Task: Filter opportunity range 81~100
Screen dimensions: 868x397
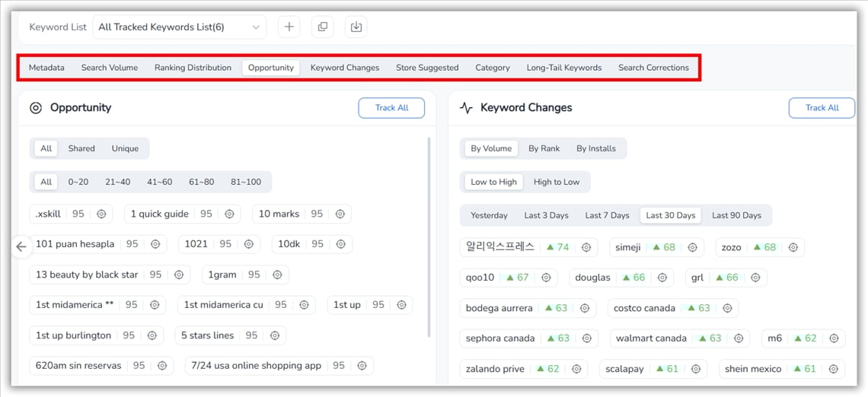Action: (x=246, y=182)
